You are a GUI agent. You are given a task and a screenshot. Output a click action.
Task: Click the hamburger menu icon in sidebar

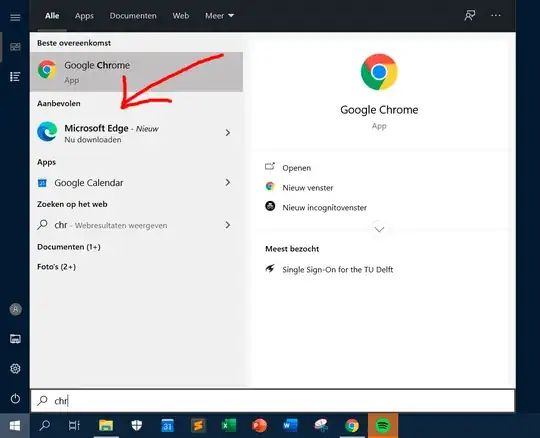coord(15,18)
